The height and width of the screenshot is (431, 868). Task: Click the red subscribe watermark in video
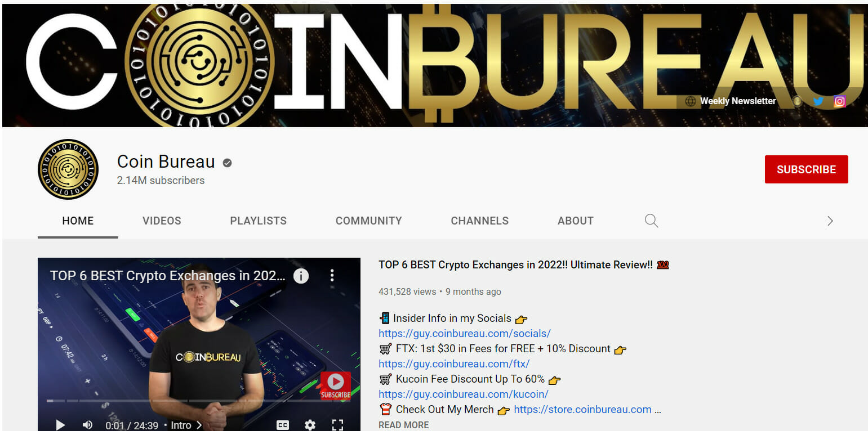click(x=336, y=385)
